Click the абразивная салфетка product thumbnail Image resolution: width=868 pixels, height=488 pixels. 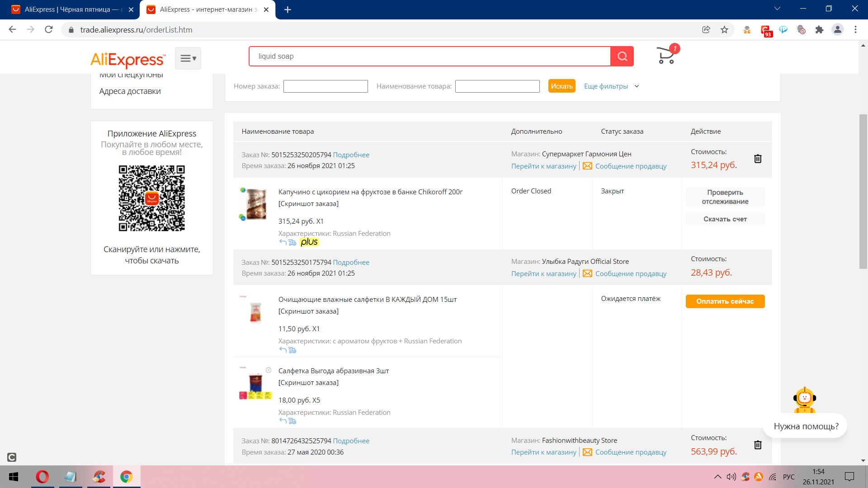coord(255,383)
